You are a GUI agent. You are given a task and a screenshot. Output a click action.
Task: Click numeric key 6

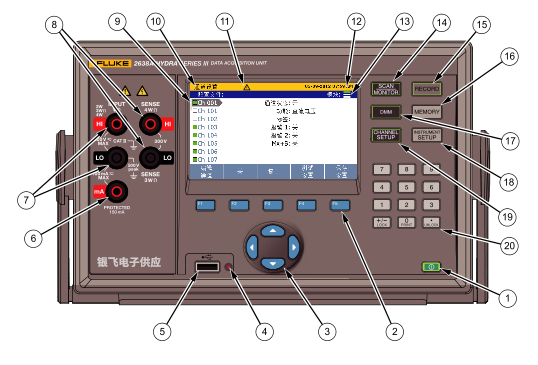tap(432, 187)
